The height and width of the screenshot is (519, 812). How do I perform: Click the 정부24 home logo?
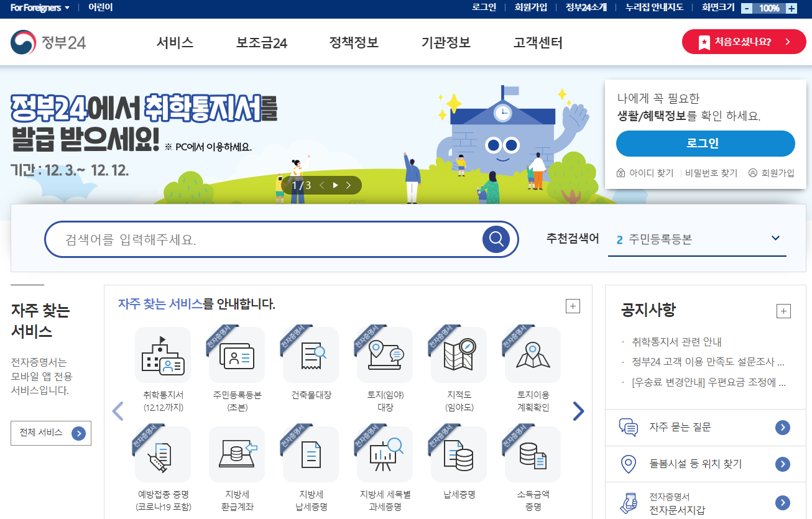48,42
